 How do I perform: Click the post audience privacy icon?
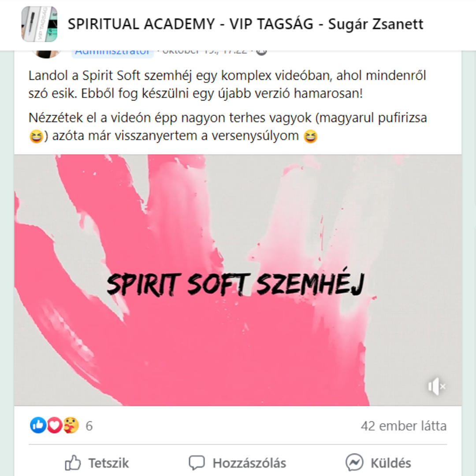(x=261, y=53)
